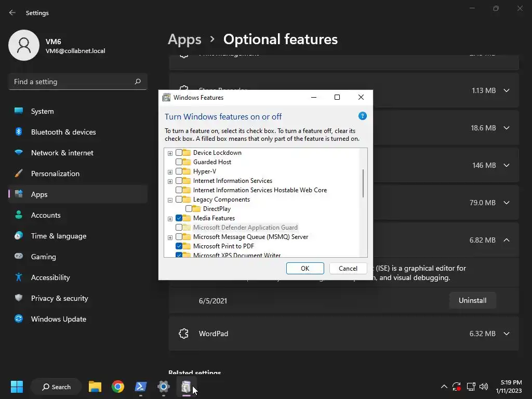Check the DirectPlay checkbox
Viewport: 532px width, 399px height.
[189, 209]
